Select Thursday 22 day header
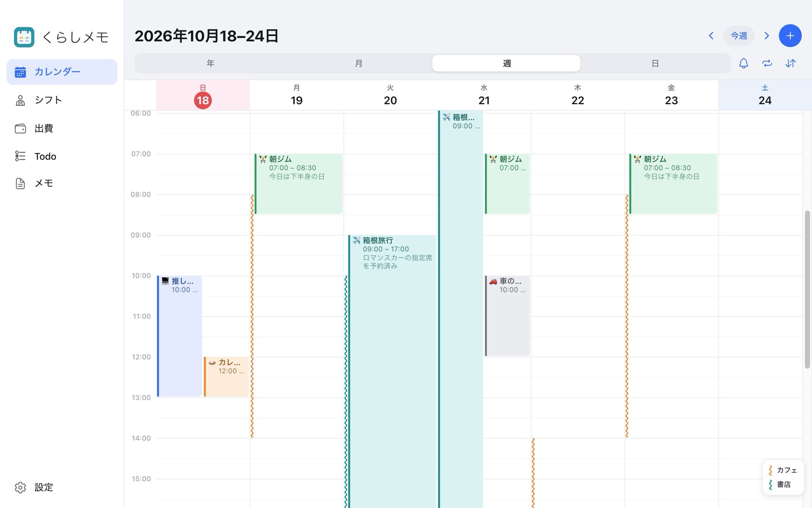The image size is (812, 508). tap(578, 96)
